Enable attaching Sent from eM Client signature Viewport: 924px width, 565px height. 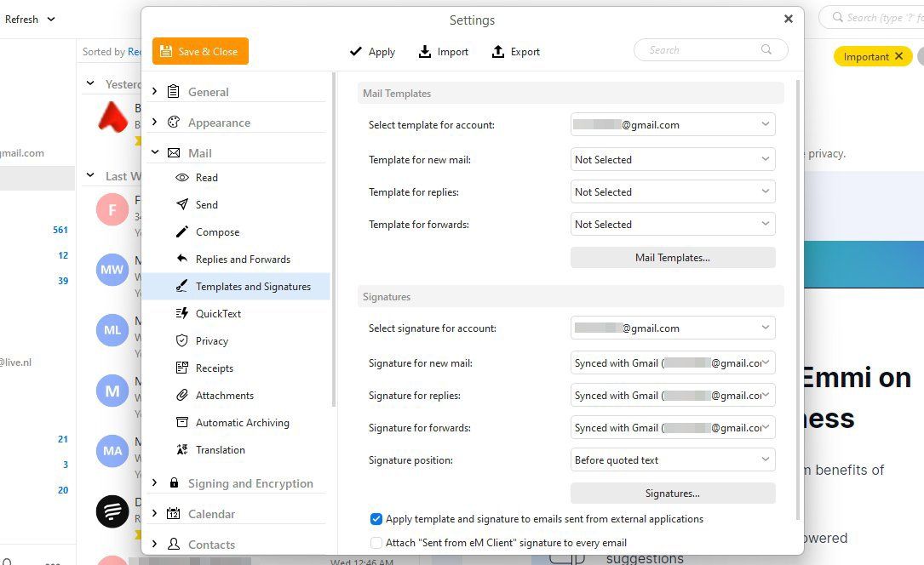click(376, 542)
